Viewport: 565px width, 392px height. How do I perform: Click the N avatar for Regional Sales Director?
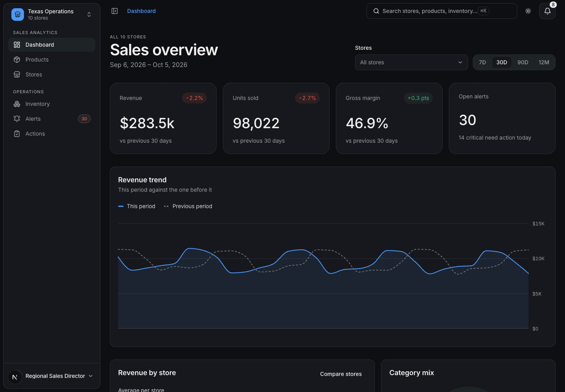(x=15, y=377)
